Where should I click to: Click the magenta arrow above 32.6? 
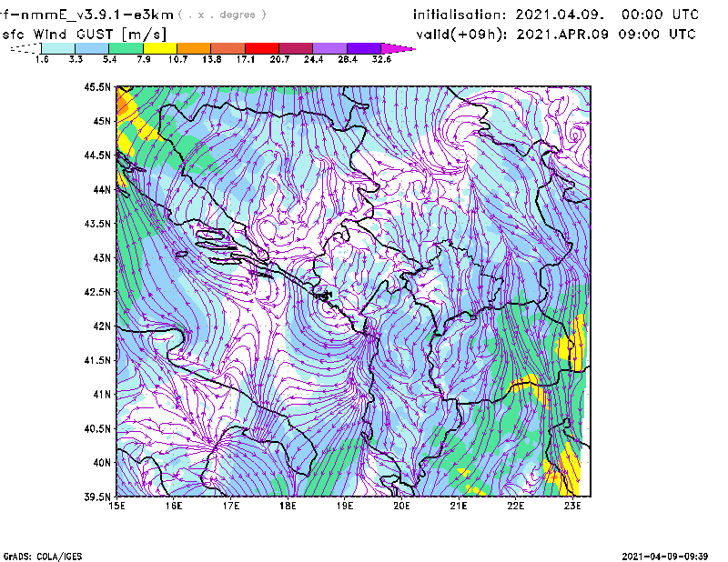coord(398,48)
